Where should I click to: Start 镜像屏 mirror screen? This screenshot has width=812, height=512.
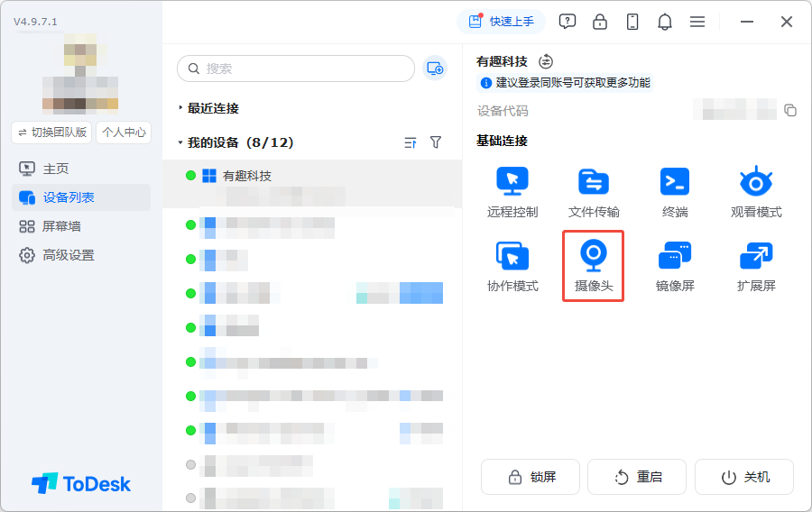675,266
